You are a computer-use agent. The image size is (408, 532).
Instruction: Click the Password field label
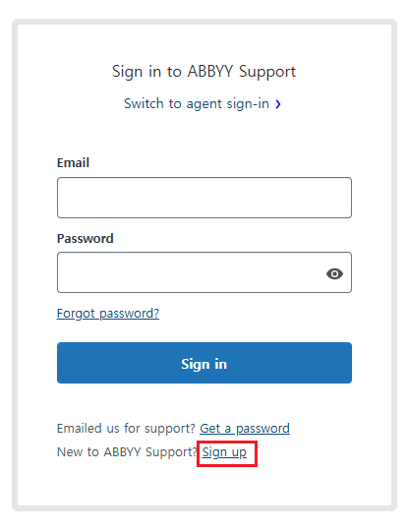pyautogui.click(x=85, y=239)
